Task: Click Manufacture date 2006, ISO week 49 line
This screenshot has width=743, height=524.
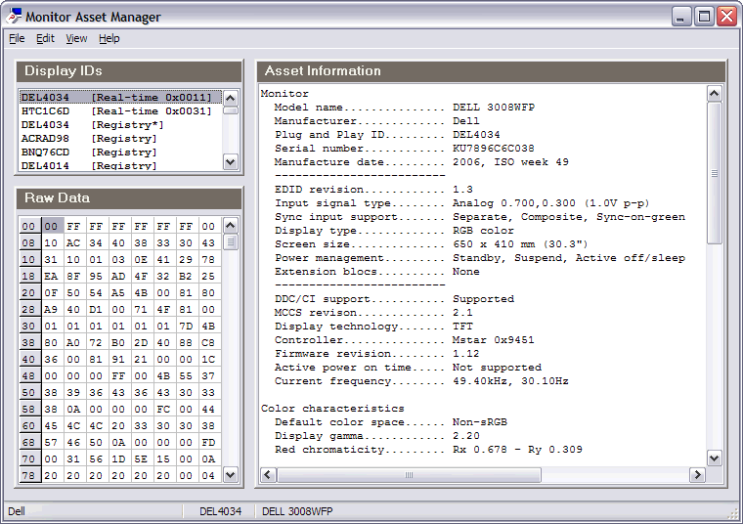Action: (421, 162)
